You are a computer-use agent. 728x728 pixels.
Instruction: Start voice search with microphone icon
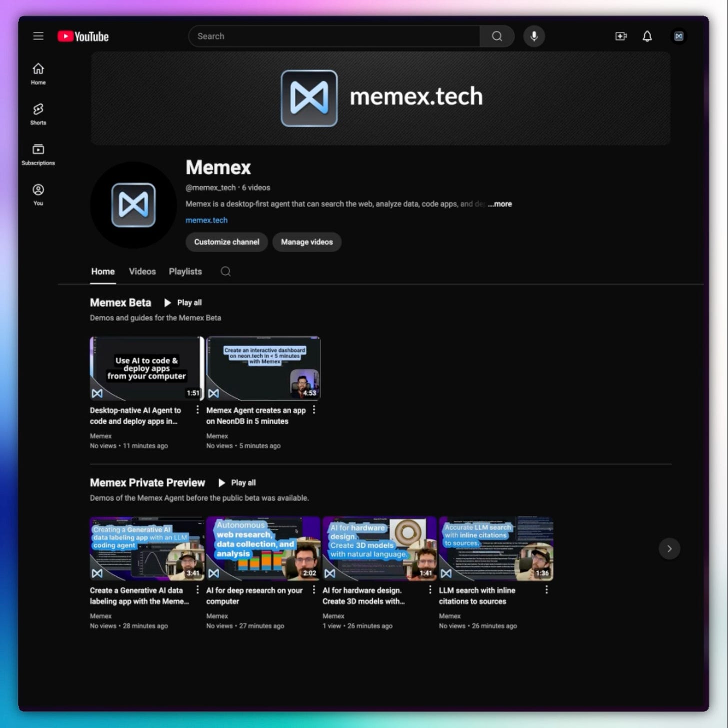534,36
